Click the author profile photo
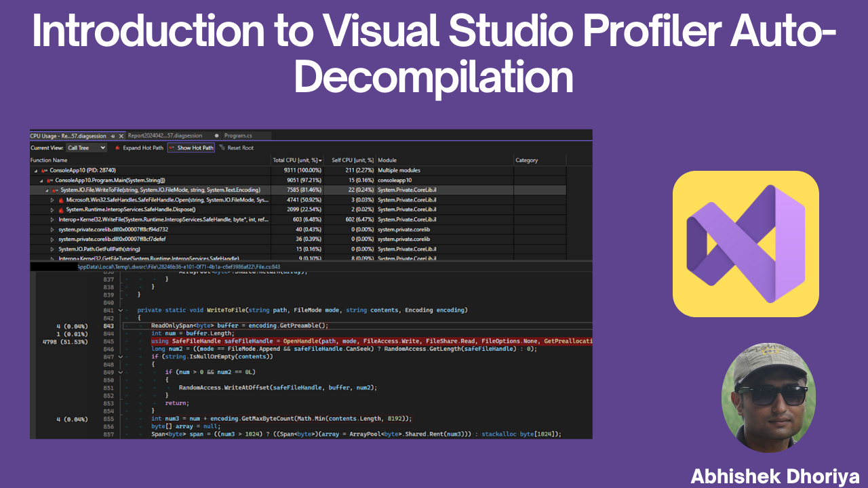This screenshot has height=488, width=868. pos(768,396)
